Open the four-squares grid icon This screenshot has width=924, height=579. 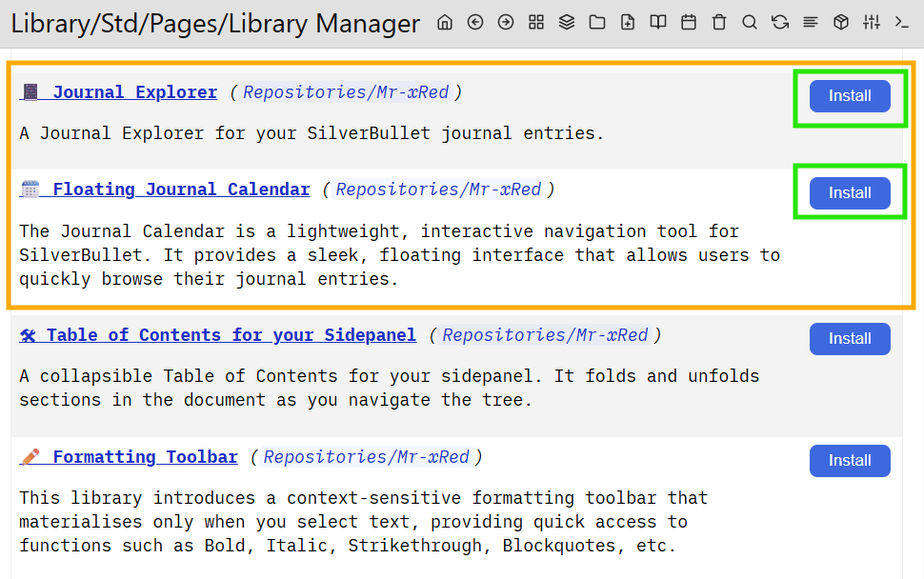536,23
